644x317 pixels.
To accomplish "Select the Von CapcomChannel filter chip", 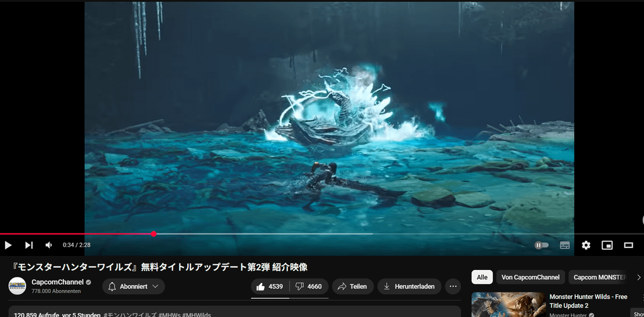I will click(530, 277).
